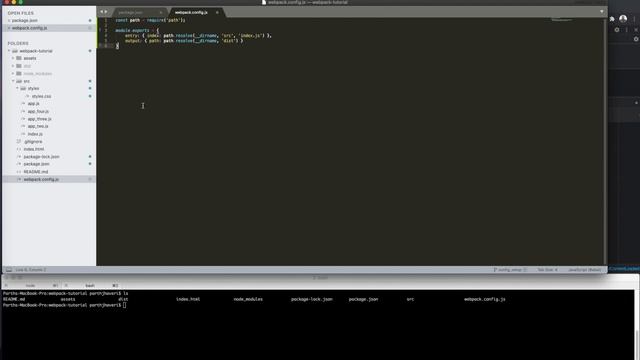Screen dimensions: 640x360
Task: Close the bash terminal tab
Action: click(x=66, y=286)
